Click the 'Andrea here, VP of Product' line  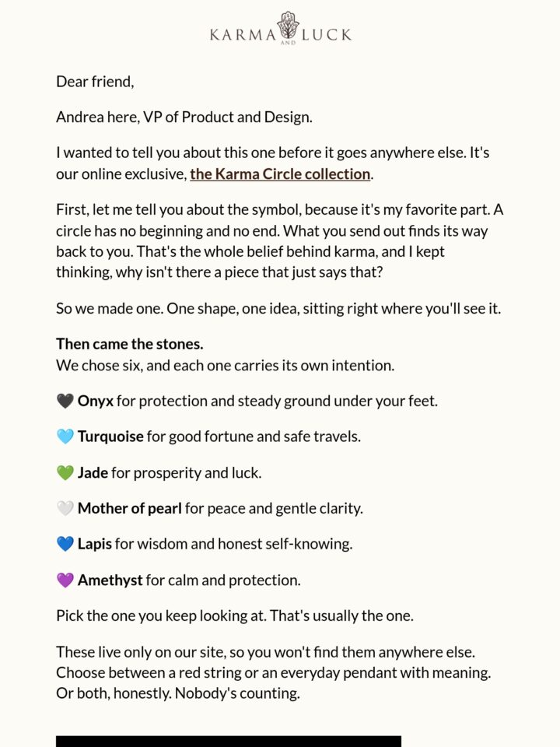[184, 117]
